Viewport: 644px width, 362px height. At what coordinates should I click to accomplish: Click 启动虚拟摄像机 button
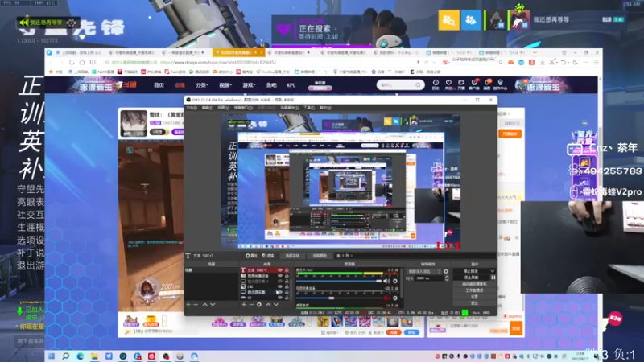coord(474,284)
